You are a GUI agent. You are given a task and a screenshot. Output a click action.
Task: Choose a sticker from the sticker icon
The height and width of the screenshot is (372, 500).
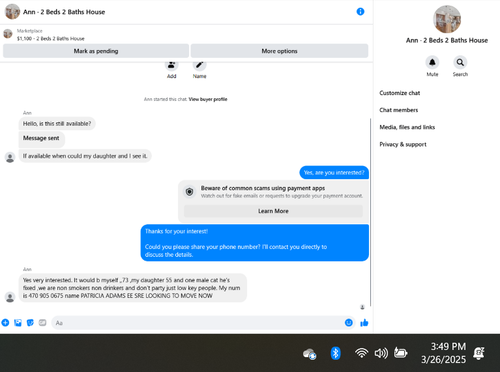[x=30, y=323]
